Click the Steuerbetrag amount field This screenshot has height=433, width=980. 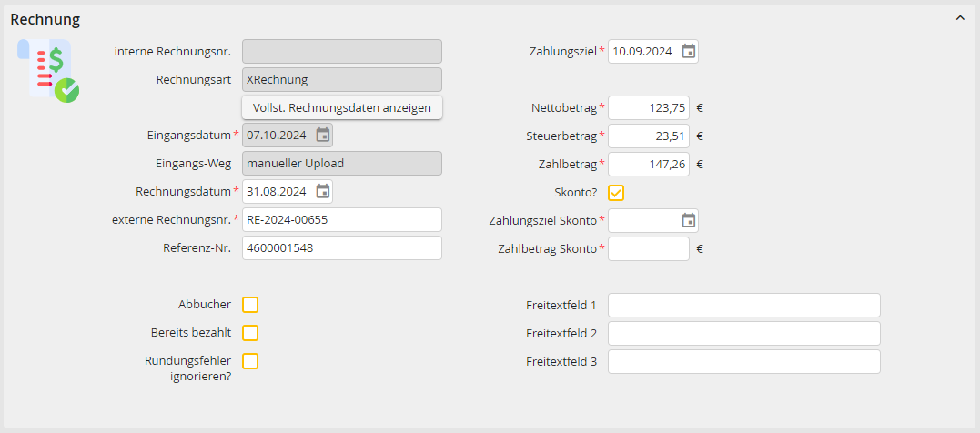tap(649, 136)
